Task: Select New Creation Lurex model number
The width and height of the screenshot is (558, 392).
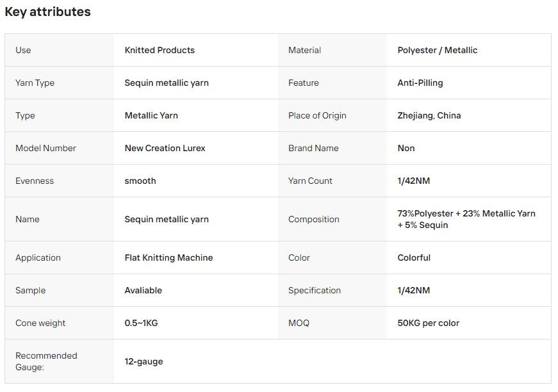Action: coord(165,149)
